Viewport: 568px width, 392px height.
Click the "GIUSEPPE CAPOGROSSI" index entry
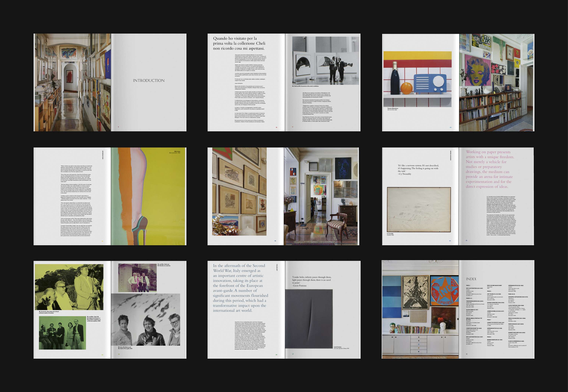point(518,297)
